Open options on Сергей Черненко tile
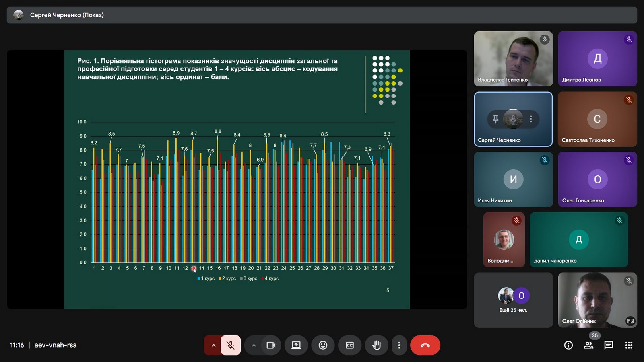This screenshot has width=644, height=362. coord(531,119)
